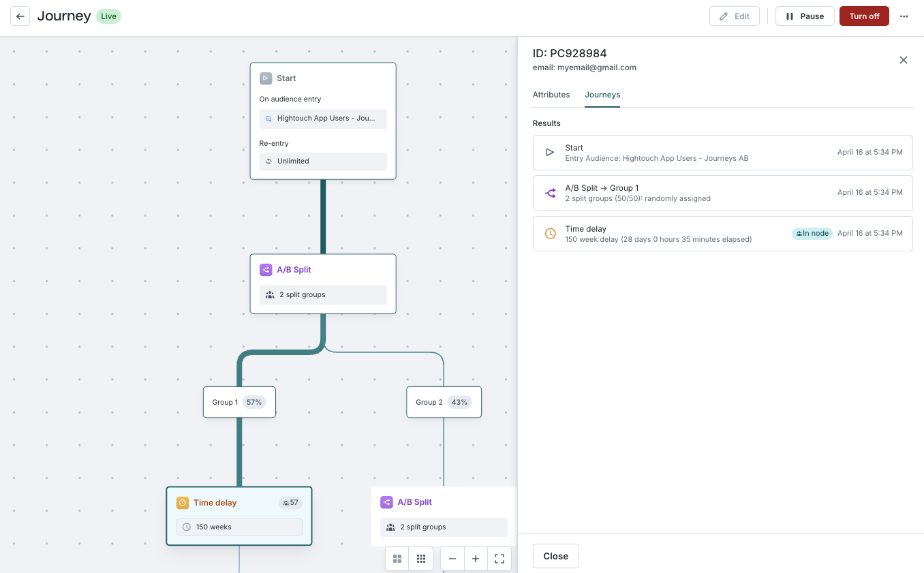Click the grid layout icon in canvas controls
This screenshot has width=924, height=573.
point(397,559)
